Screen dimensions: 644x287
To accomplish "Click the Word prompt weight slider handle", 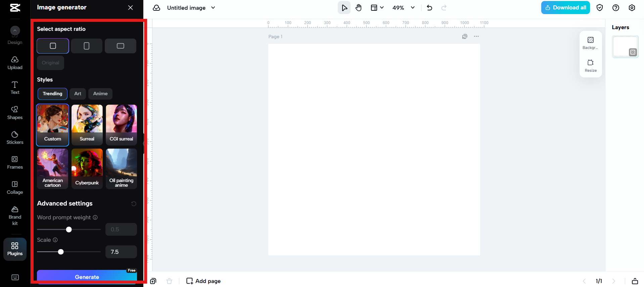I will pos(69,229).
